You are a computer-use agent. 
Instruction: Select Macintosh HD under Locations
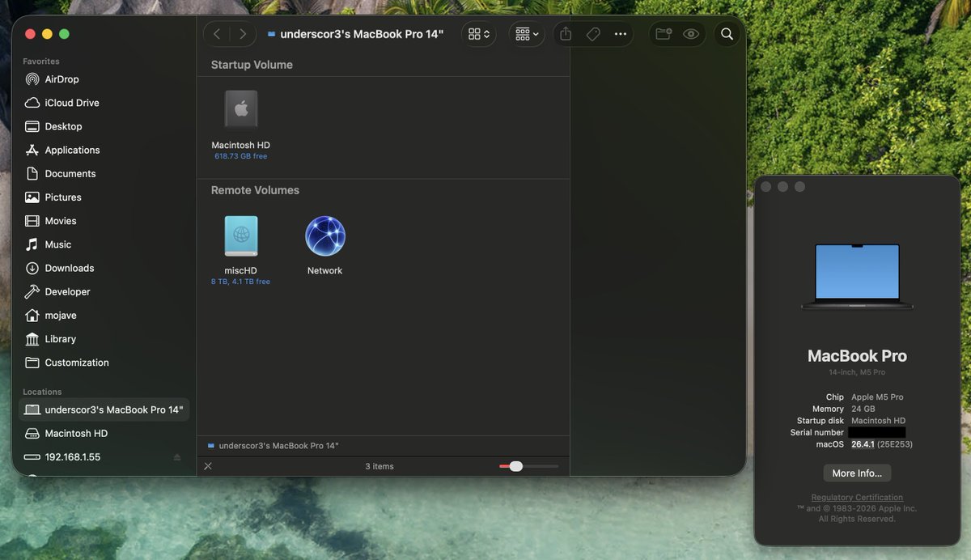[x=104, y=433]
